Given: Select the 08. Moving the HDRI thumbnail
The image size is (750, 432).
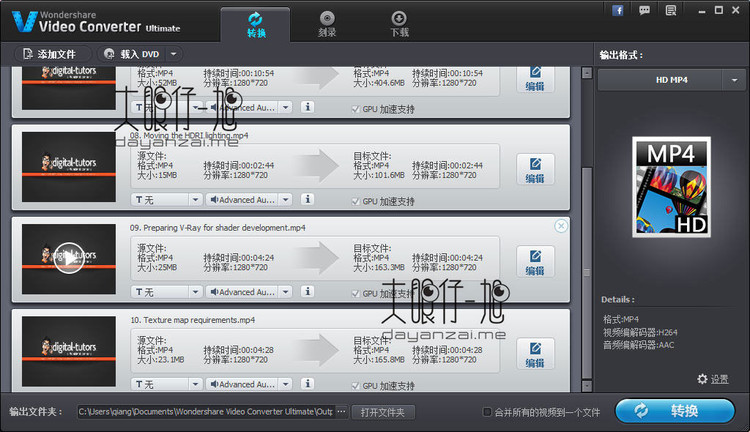Looking at the screenshot, I should tap(69, 167).
